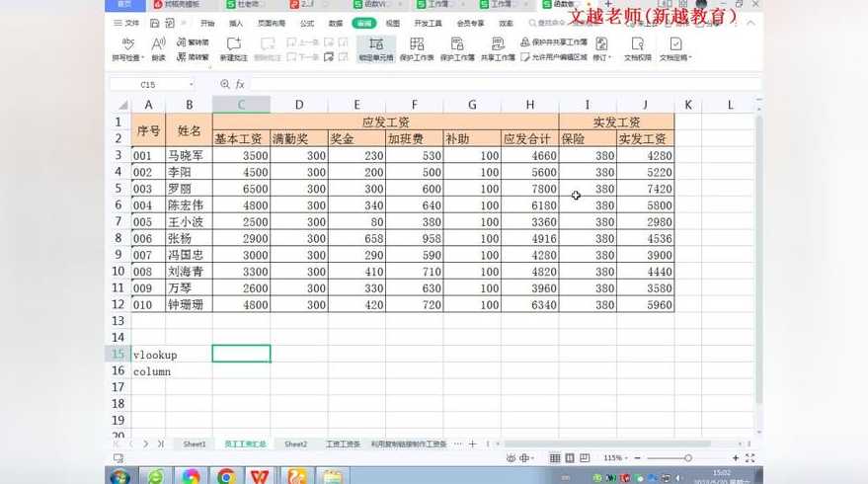Switch to the 利用复制粘贴制作工资条 sheet tab

tap(409, 444)
